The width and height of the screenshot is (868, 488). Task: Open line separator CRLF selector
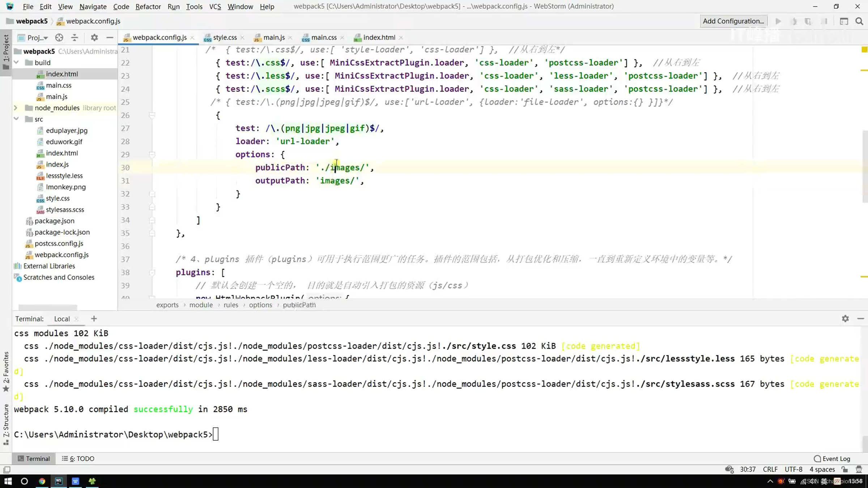tap(770, 469)
